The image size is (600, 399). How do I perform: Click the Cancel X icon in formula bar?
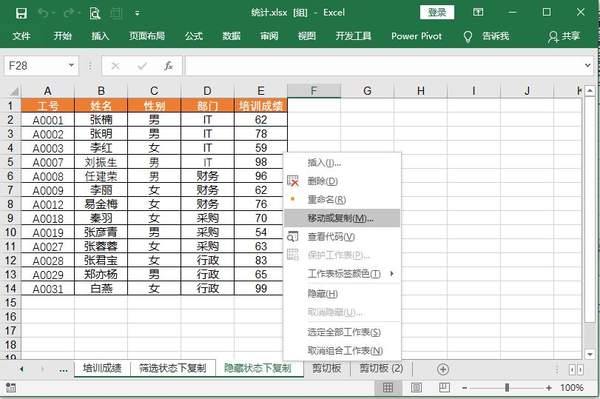(x=115, y=66)
